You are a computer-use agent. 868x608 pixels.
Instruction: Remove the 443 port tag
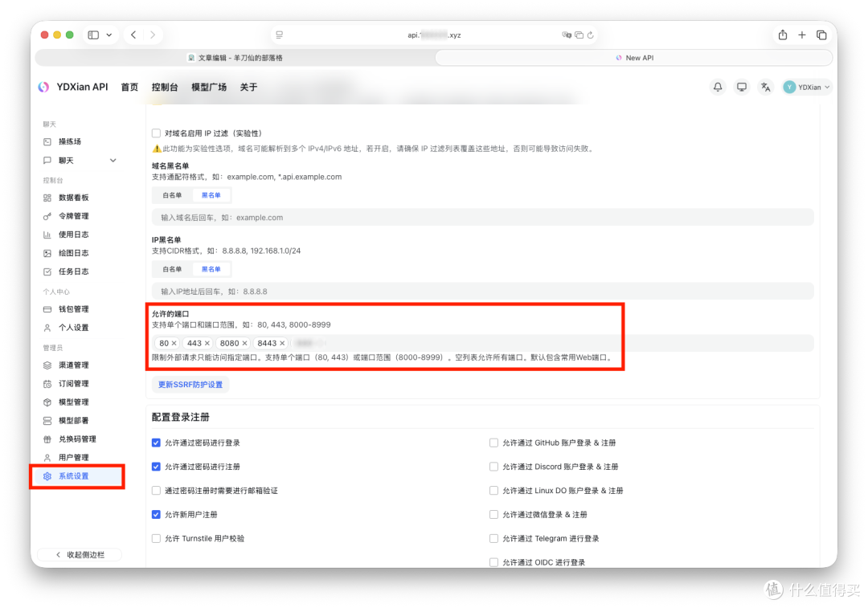pyautogui.click(x=207, y=344)
